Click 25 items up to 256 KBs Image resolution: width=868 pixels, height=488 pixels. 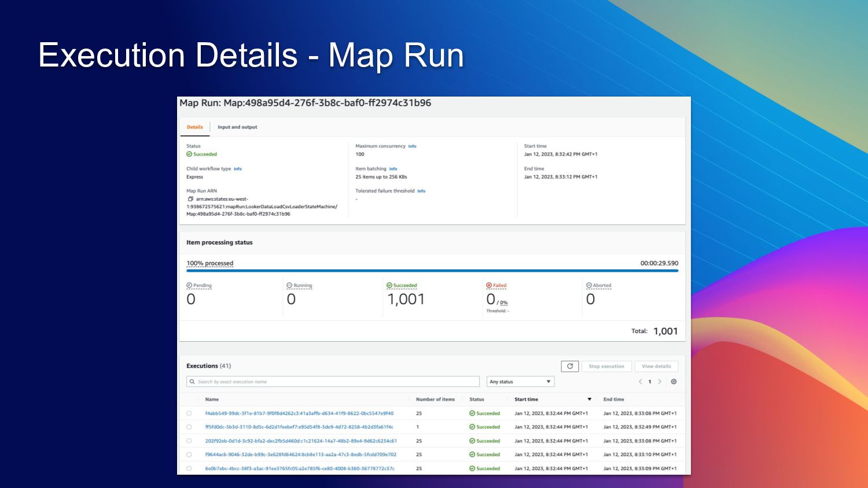381,177
